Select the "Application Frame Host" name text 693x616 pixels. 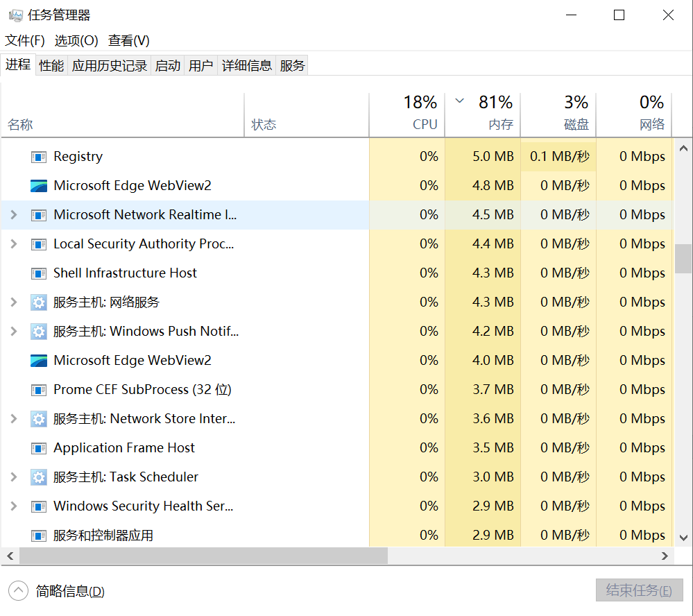coord(124,448)
